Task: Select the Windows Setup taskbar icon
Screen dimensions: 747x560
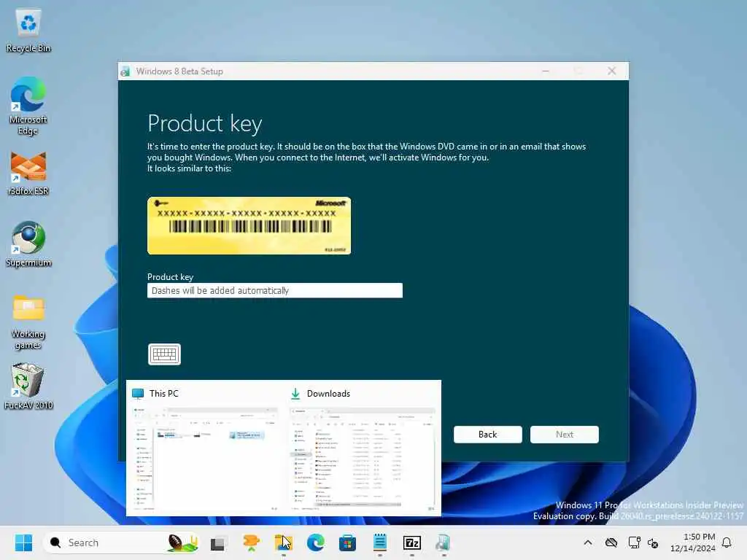Action: (443, 542)
